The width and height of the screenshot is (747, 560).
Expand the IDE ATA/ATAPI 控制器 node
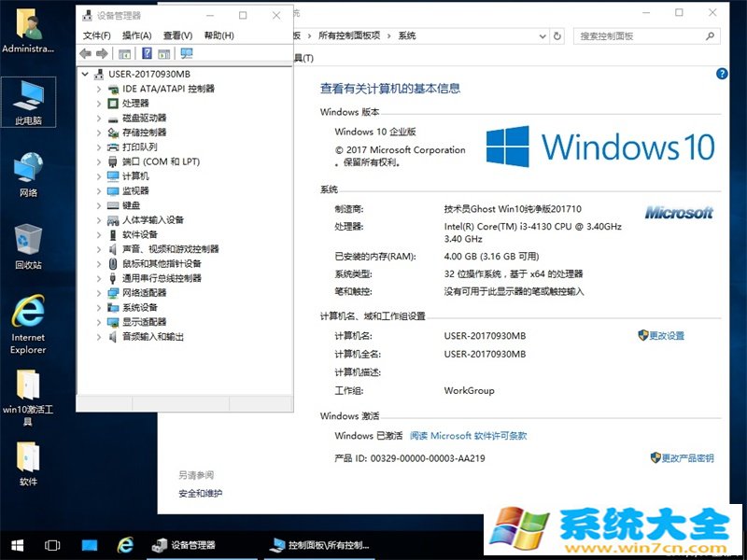(x=99, y=89)
